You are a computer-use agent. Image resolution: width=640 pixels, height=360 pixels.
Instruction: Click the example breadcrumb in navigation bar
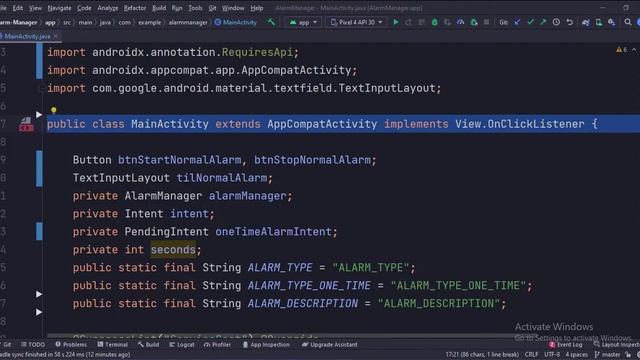coord(149,22)
